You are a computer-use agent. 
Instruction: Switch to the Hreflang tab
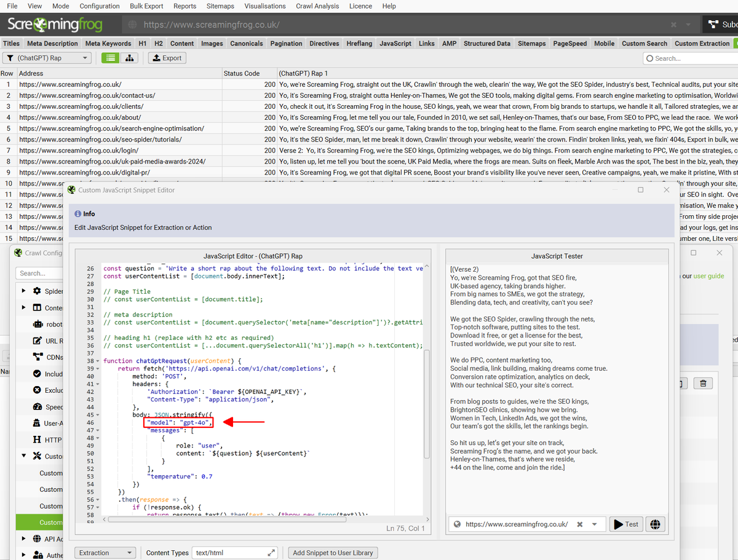pos(359,44)
